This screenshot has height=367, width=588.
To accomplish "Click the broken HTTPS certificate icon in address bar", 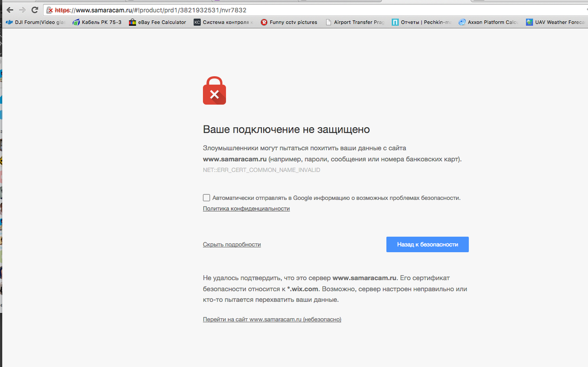I will pyautogui.click(x=50, y=10).
